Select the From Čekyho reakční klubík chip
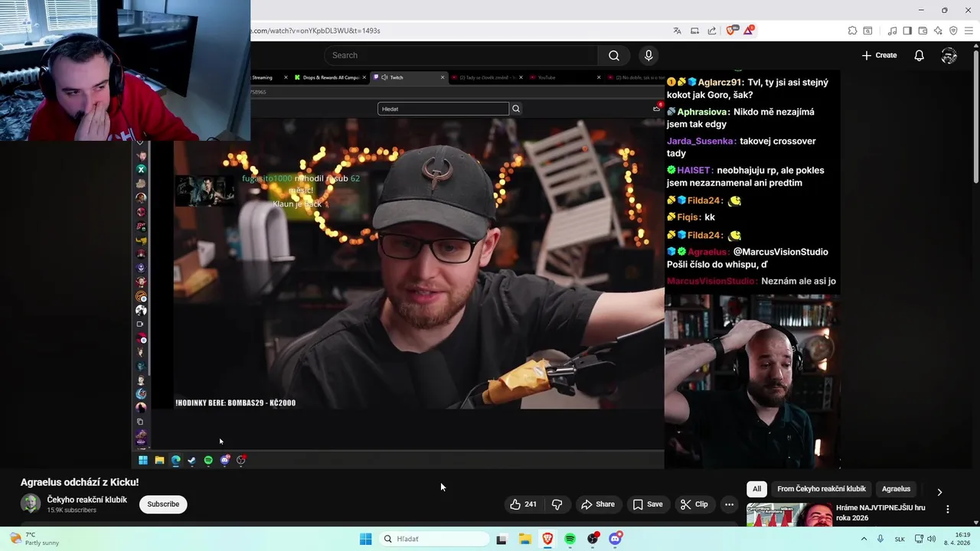980x551 pixels. (x=822, y=489)
